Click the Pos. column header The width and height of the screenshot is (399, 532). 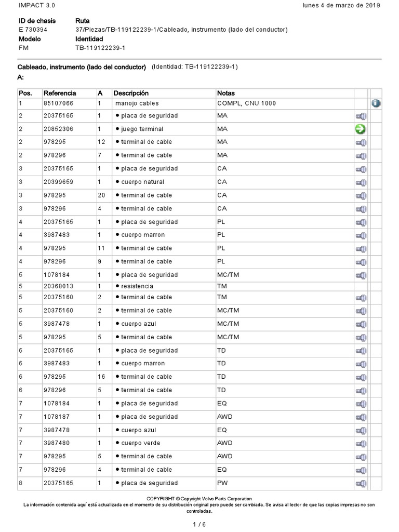click(25, 93)
